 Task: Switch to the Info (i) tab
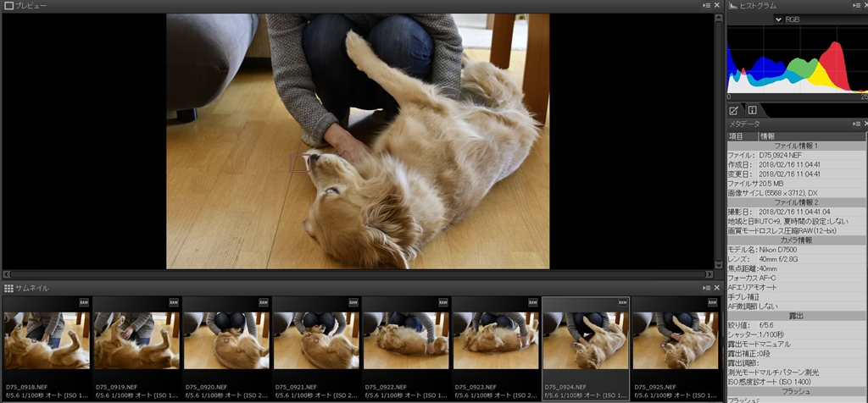click(752, 110)
